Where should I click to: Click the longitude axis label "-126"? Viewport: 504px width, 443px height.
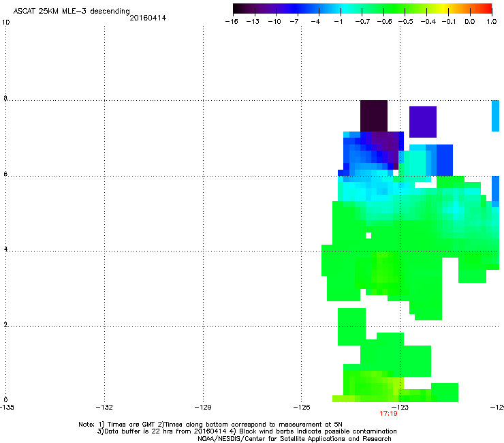click(x=302, y=408)
